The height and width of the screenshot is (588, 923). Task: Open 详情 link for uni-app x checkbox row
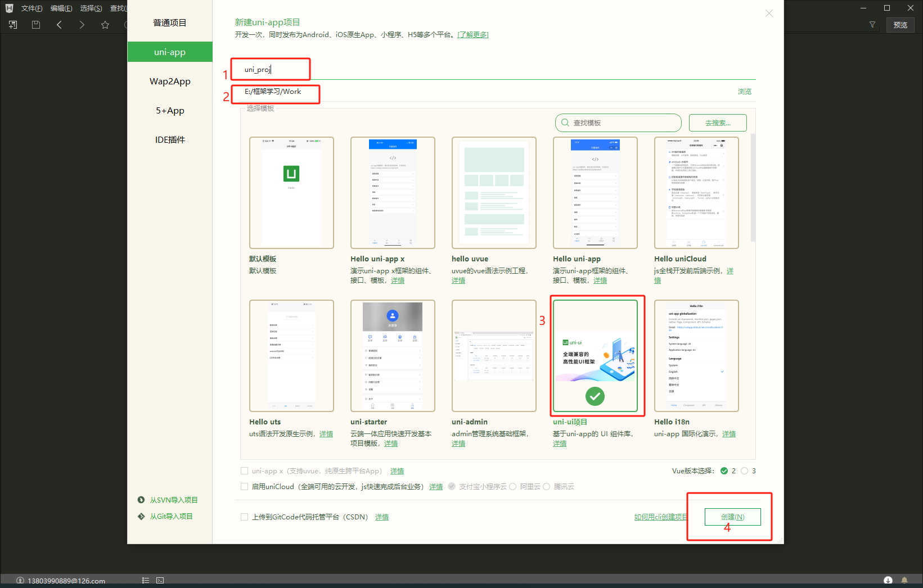pos(397,471)
